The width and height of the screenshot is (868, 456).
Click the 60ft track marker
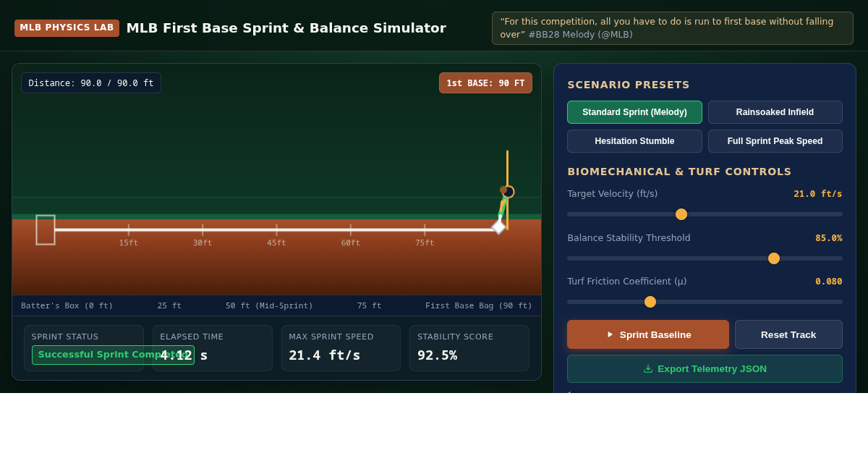[351, 242]
